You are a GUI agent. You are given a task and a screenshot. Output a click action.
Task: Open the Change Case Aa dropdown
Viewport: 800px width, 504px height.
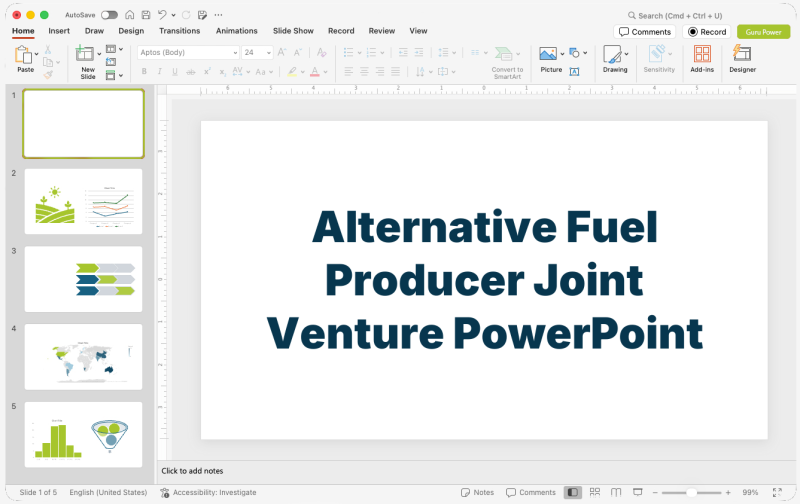coord(264,72)
